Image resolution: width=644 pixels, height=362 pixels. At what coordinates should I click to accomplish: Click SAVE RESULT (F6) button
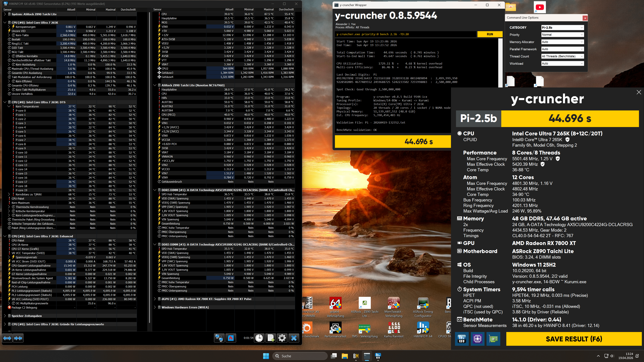coord(574,339)
